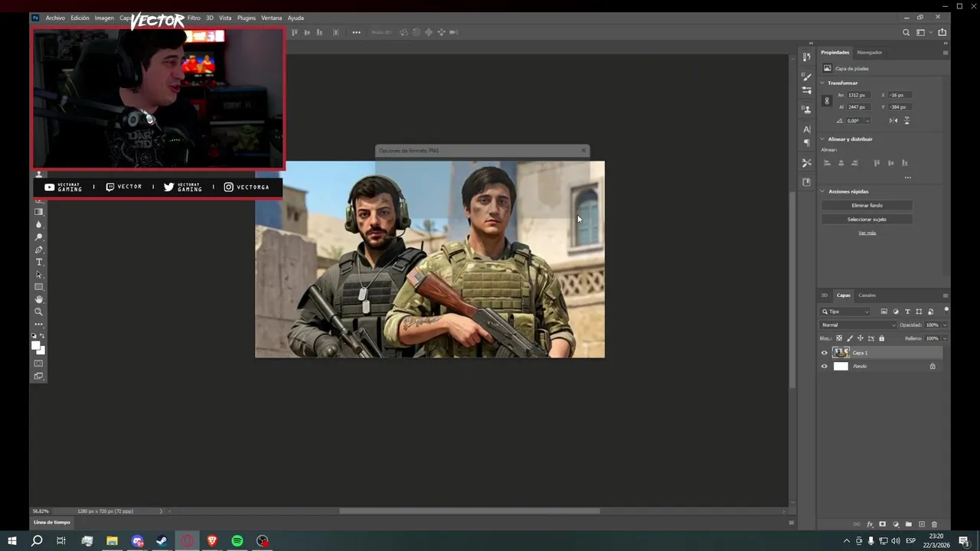Open the Relleno percentage dropdown arrow

(945, 338)
